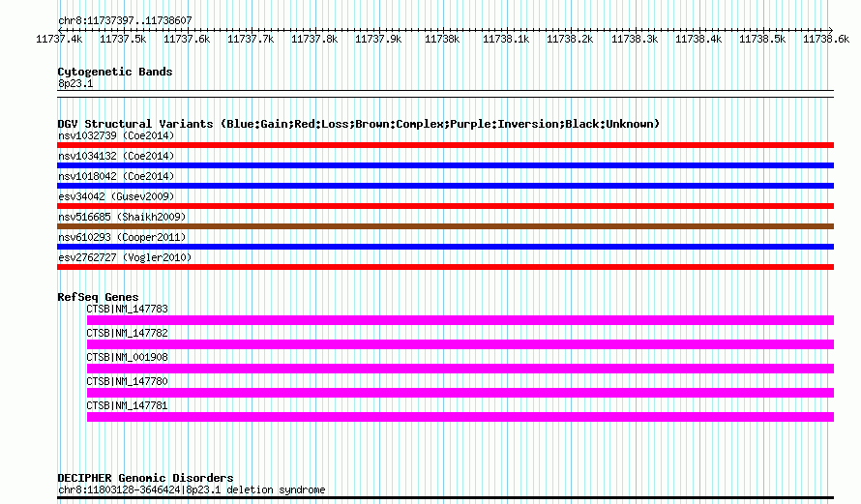Select the red esv34042 loss bar
The height and width of the screenshot is (504, 861).
click(x=445, y=206)
